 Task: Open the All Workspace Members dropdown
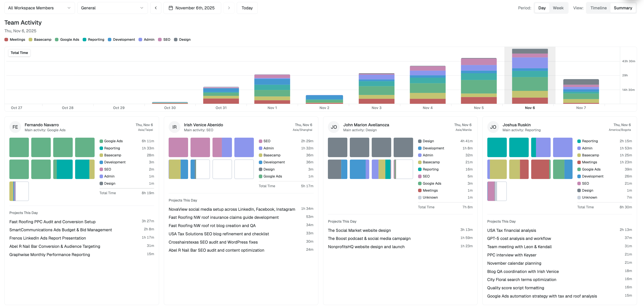tap(39, 8)
